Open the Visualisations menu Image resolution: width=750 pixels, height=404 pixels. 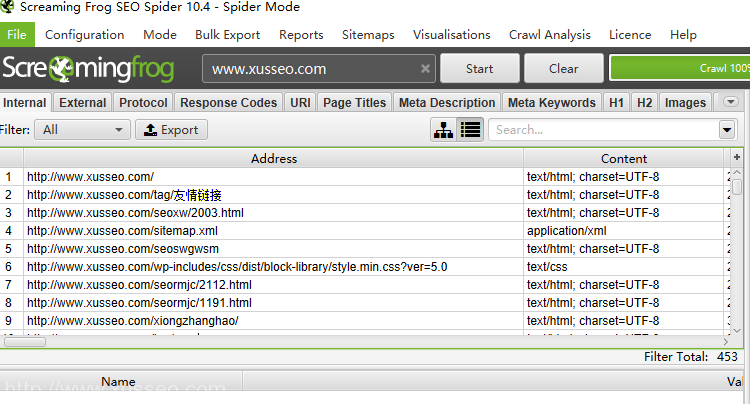(452, 35)
